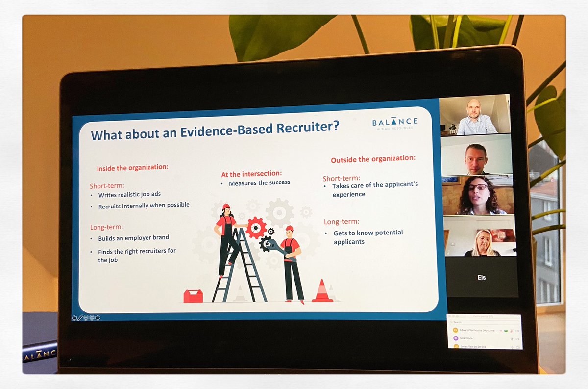The width and height of the screenshot is (588, 389).
Task: Click Iulia Doca's camera icon
Action: [x=517, y=339]
